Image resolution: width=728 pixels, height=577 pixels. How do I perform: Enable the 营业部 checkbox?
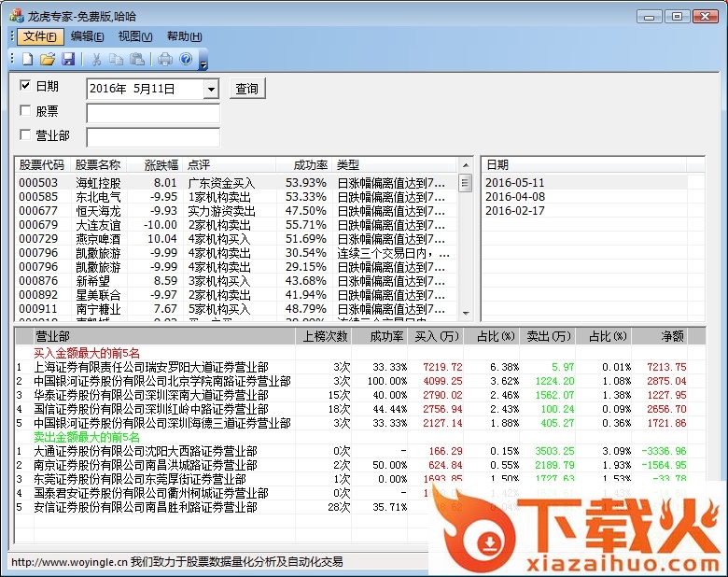coord(26,135)
